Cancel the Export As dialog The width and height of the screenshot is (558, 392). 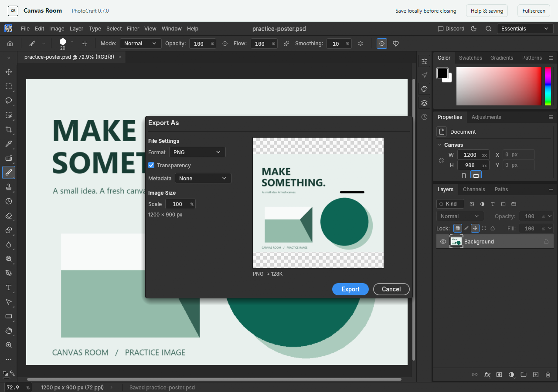(391, 289)
